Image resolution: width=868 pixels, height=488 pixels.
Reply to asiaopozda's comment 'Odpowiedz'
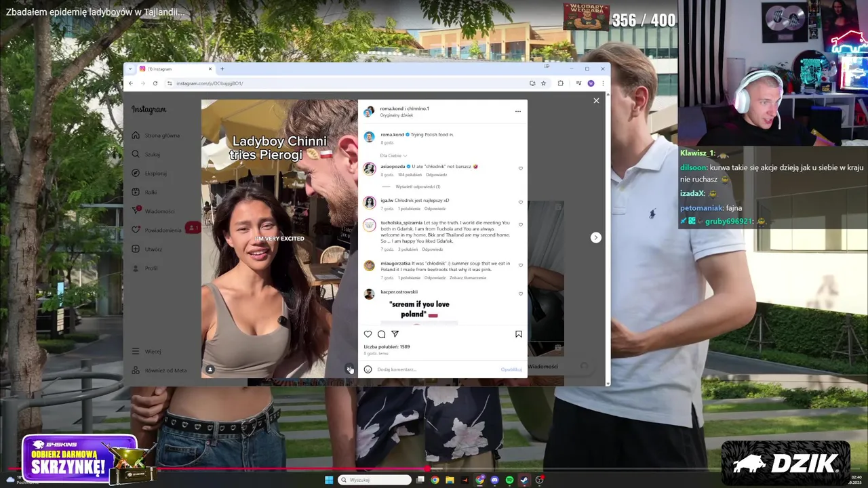click(x=436, y=175)
